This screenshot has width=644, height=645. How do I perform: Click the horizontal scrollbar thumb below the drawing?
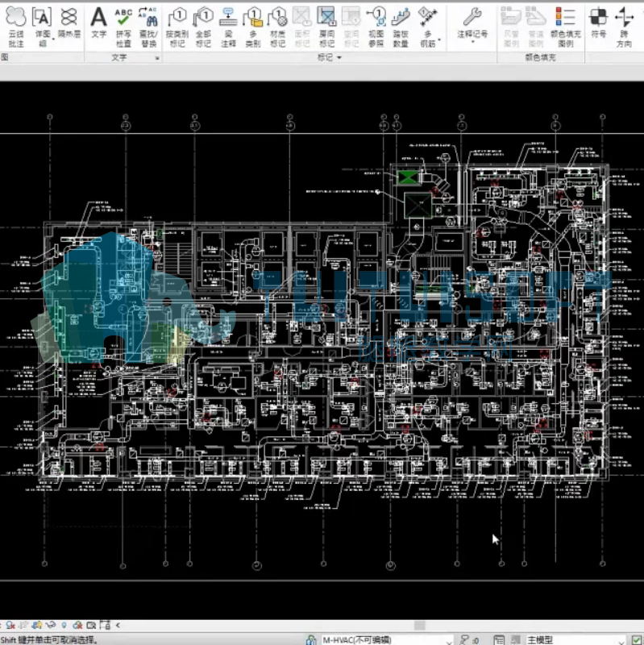(419, 626)
